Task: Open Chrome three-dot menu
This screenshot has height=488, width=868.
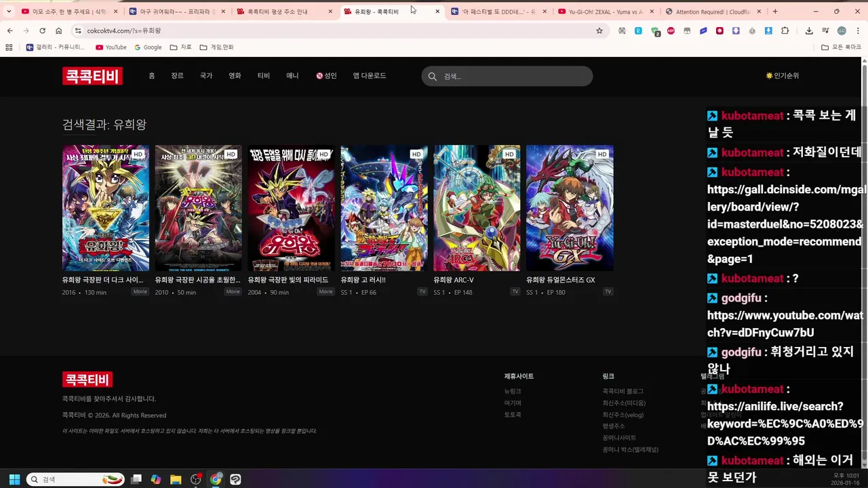Action: [x=858, y=30]
